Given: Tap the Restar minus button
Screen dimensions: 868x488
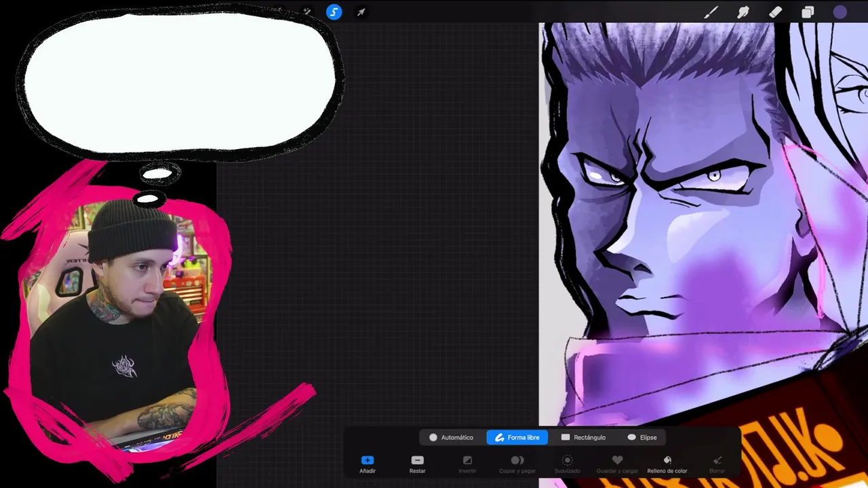Looking at the screenshot, I should [417, 464].
